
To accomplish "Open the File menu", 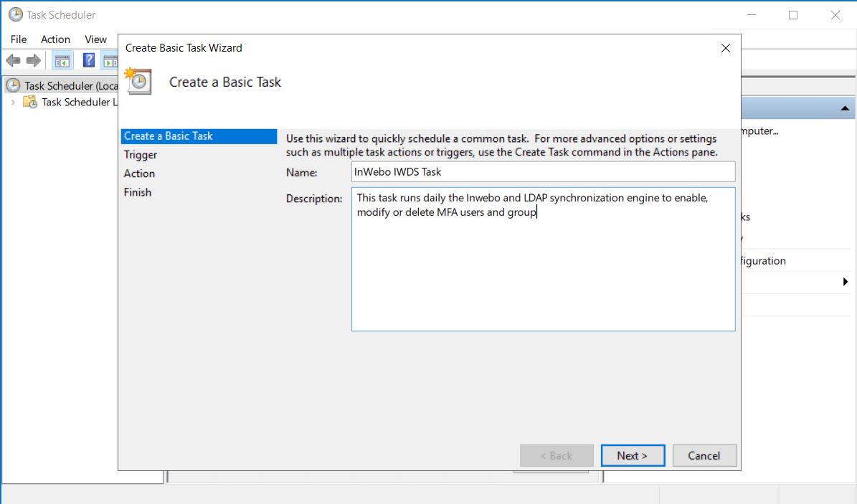I will (x=19, y=39).
